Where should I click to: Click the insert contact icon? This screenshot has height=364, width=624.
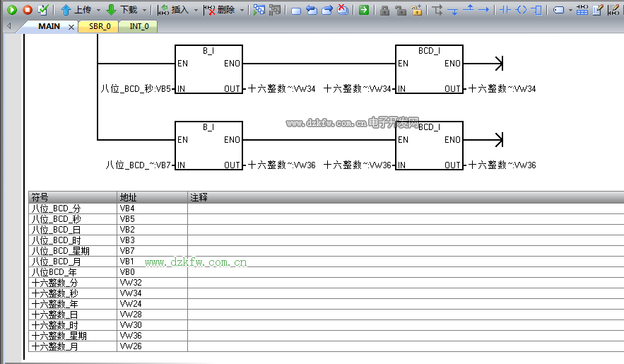pos(505,10)
